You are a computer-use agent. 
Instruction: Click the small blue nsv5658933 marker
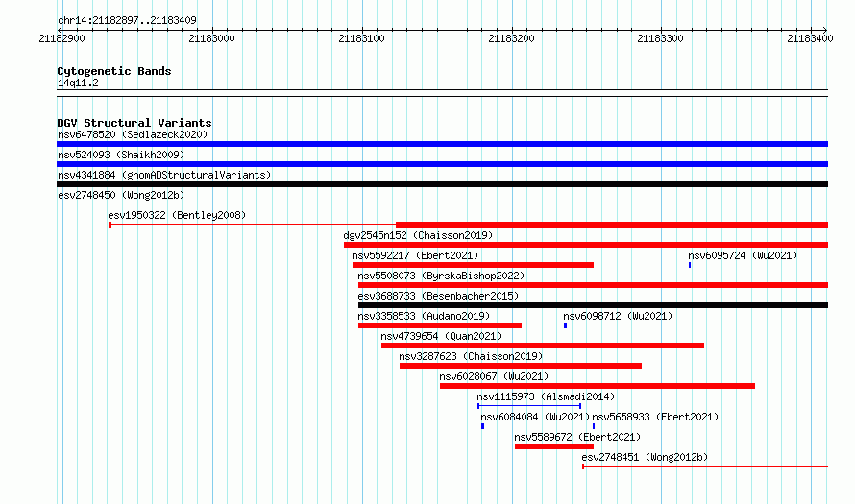(x=594, y=426)
